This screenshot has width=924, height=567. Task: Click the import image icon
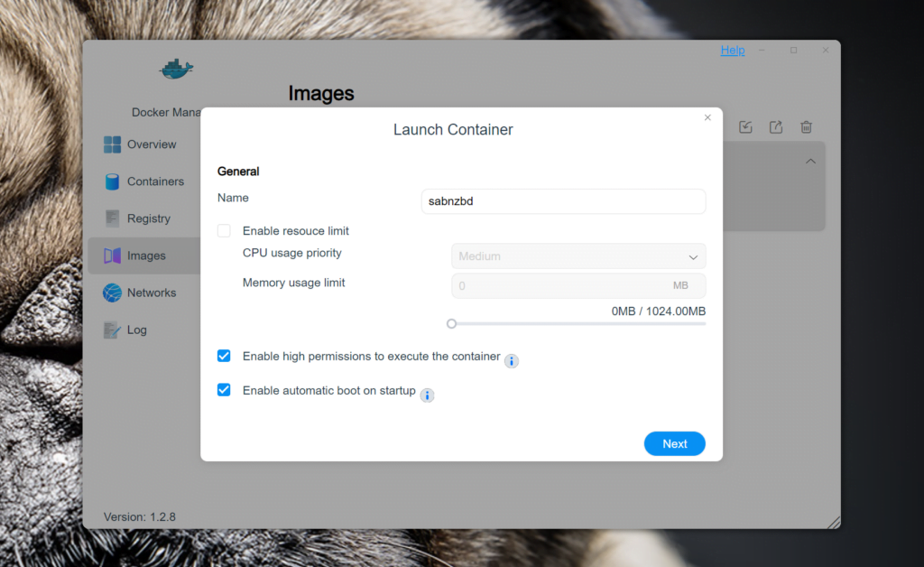click(x=745, y=127)
